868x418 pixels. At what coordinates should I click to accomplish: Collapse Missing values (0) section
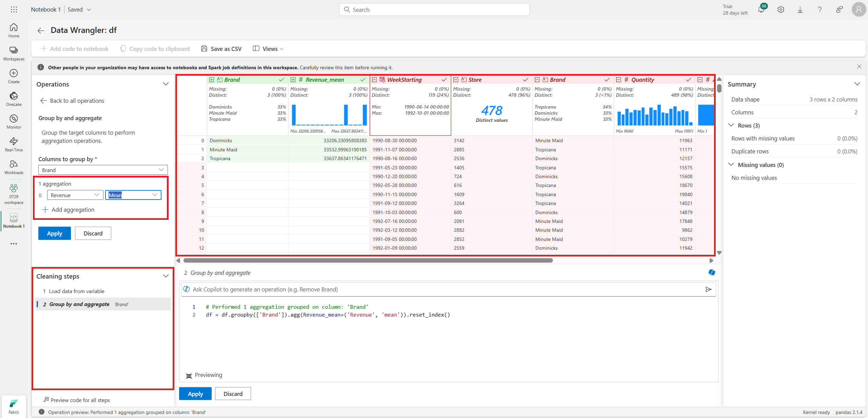pos(731,165)
